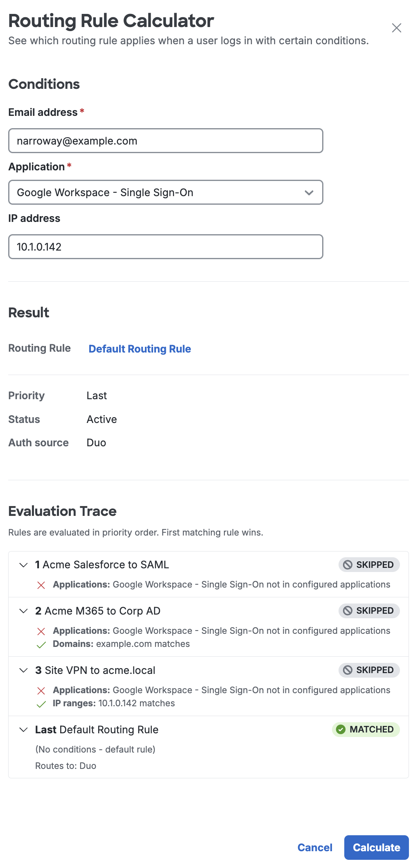Close the Routing Rule Calculator dialog
The width and height of the screenshot is (420, 868).
pos(396,28)
